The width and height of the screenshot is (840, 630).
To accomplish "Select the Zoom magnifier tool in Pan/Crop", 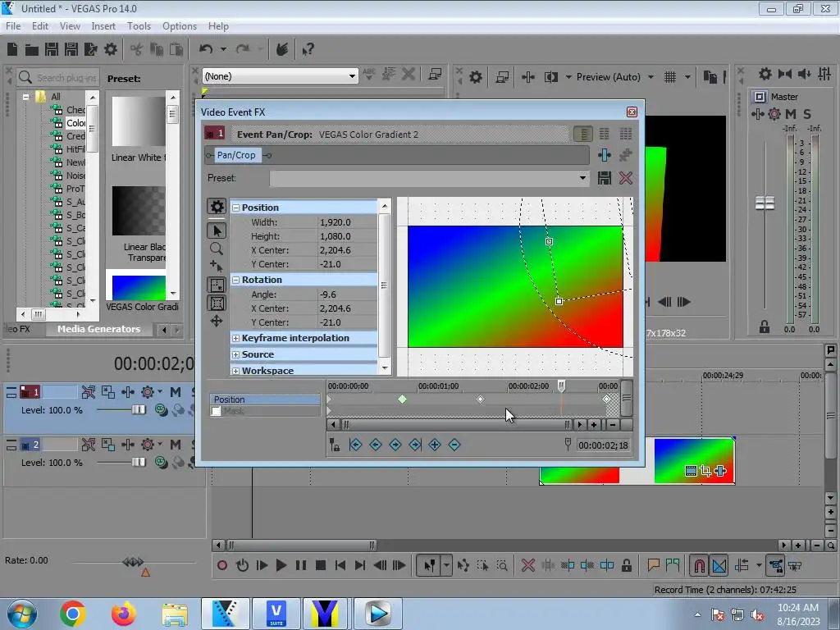I will pos(217,249).
